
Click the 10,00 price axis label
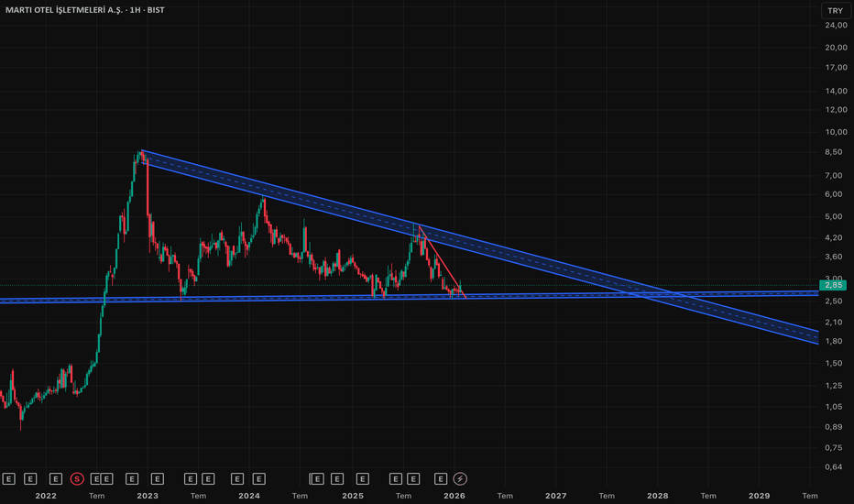[x=836, y=132]
